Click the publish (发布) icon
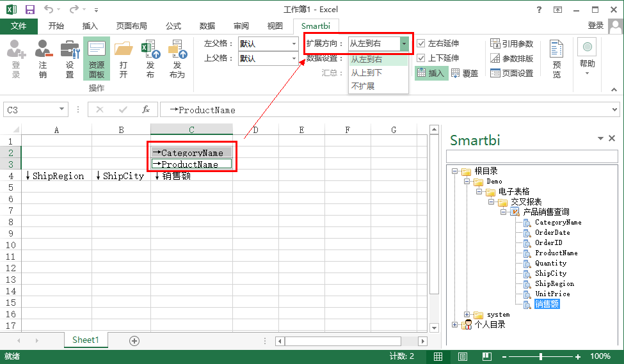The height and width of the screenshot is (364, 624). (150, 58)
